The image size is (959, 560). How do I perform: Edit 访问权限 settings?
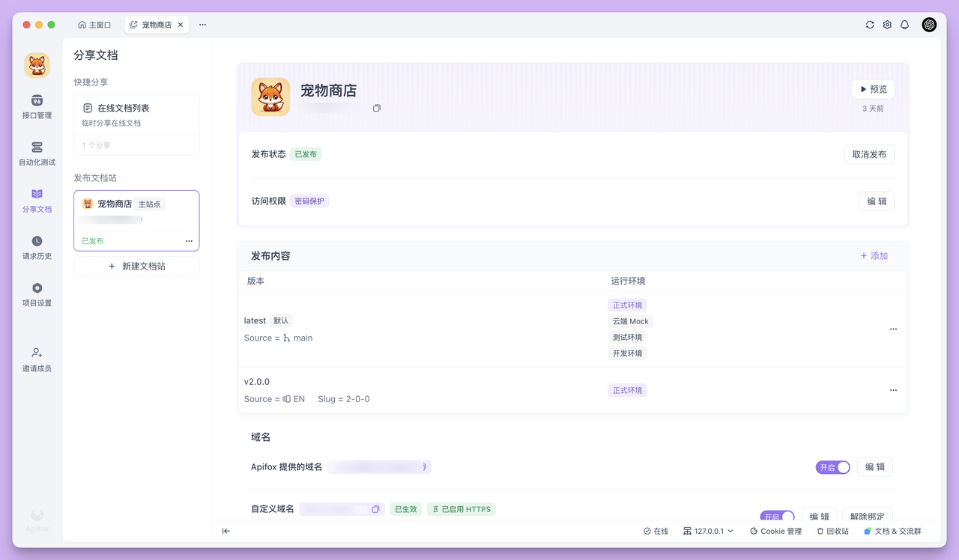click(x=877, y=201)
